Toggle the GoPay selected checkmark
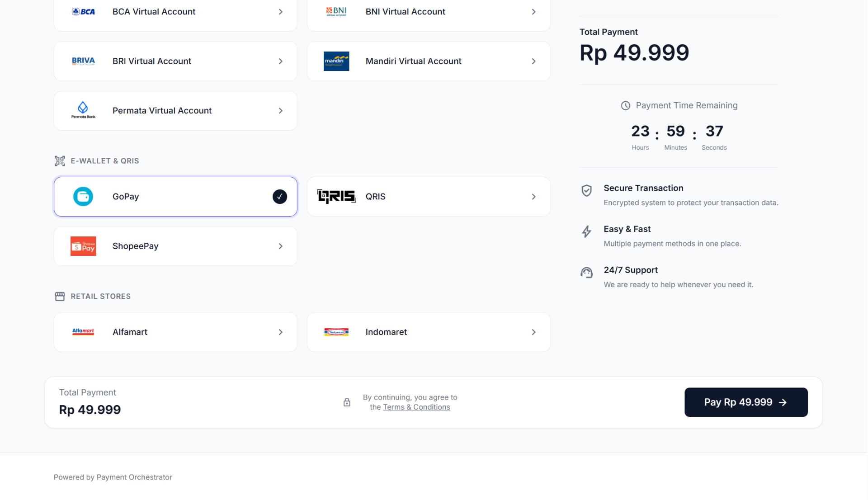 tap(280, 197)
